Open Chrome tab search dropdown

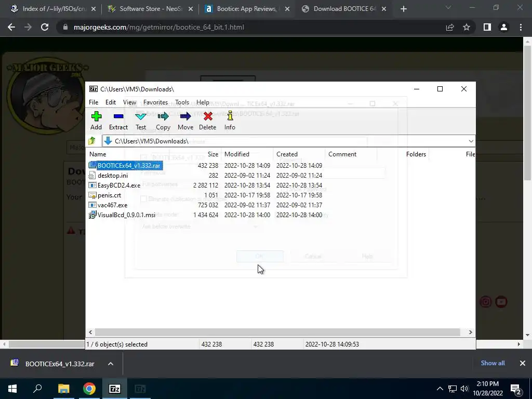pyautogui.click(x=448, y=7)
